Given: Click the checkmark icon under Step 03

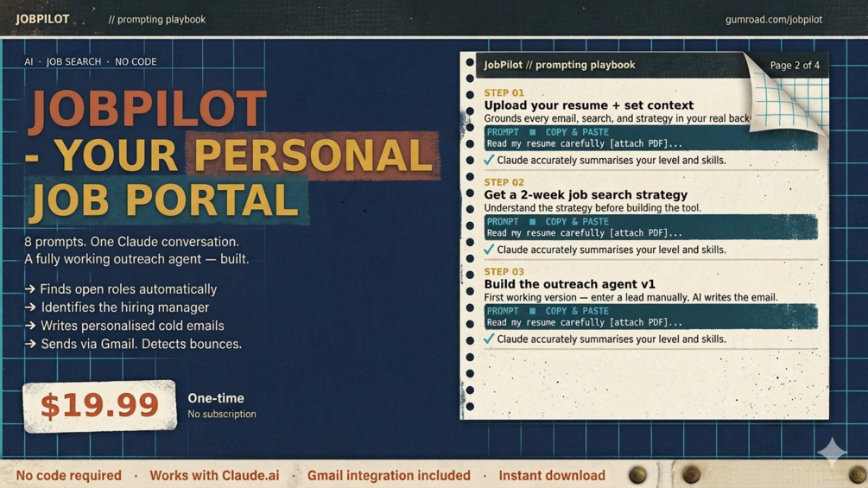Looking at the screenshot, I should 489,339.
